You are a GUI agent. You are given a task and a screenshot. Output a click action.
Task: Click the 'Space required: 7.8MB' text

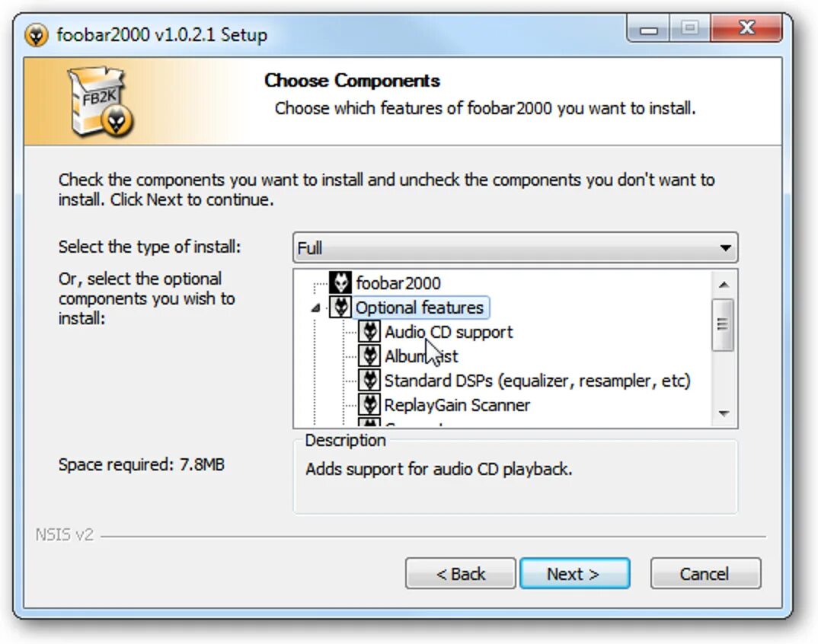142,464
